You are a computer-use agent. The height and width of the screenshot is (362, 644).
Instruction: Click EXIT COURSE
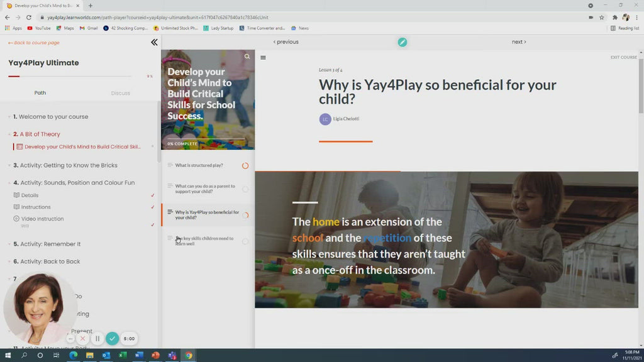[623, 57]
